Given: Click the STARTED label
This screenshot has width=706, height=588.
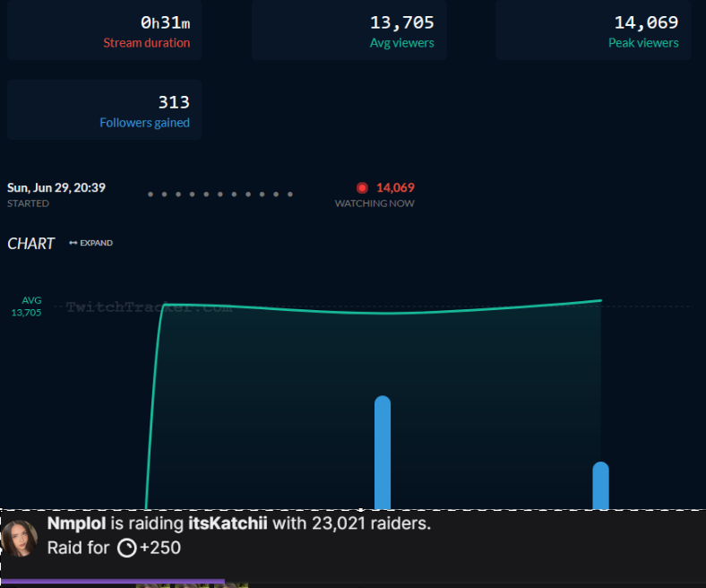Looking at the screenshot, I should 28,203.
